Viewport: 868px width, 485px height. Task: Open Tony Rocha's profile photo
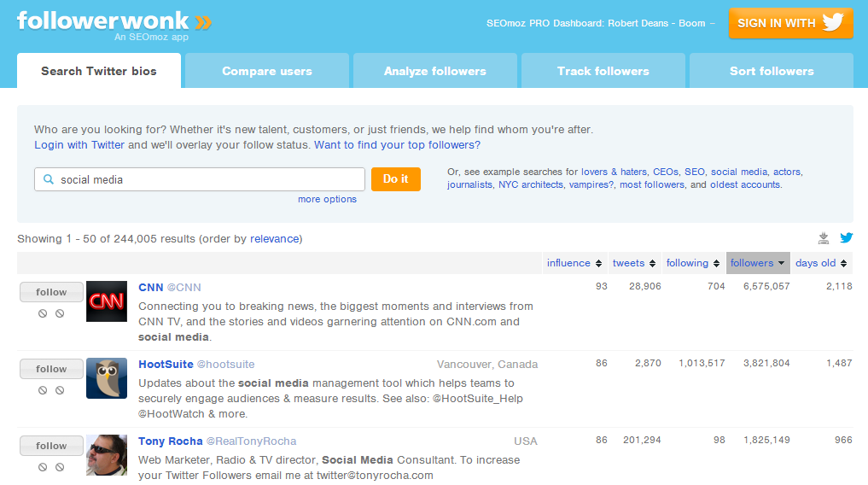[107, 455]
